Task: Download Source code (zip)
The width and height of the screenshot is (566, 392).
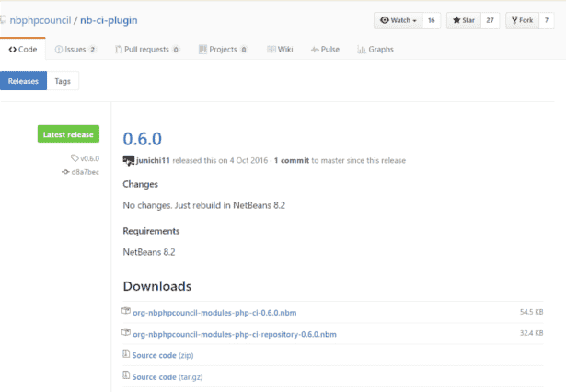Action: click(163, 355)
